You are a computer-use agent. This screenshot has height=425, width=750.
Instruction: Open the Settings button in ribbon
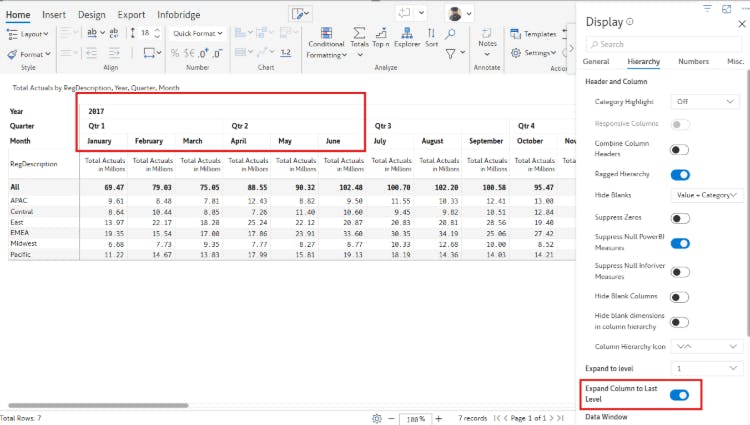(x=534, y=52)
